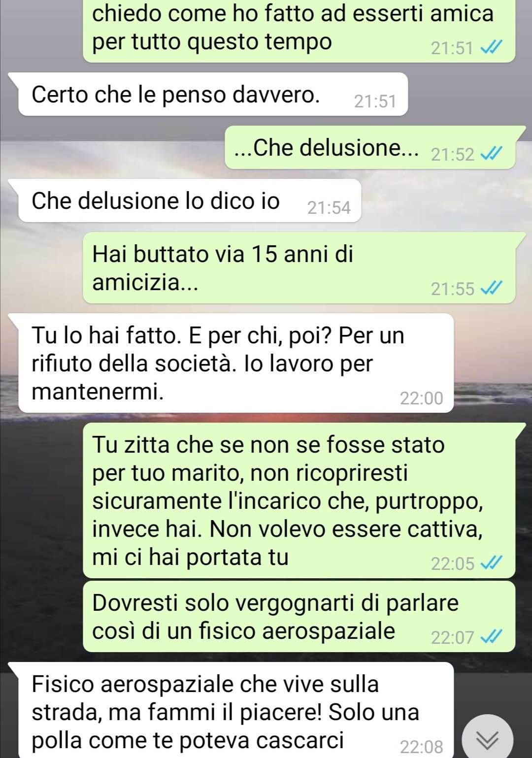532x758 pixels.
Task: Tap the 21:54 timestamp
Action: coord(329,207)
